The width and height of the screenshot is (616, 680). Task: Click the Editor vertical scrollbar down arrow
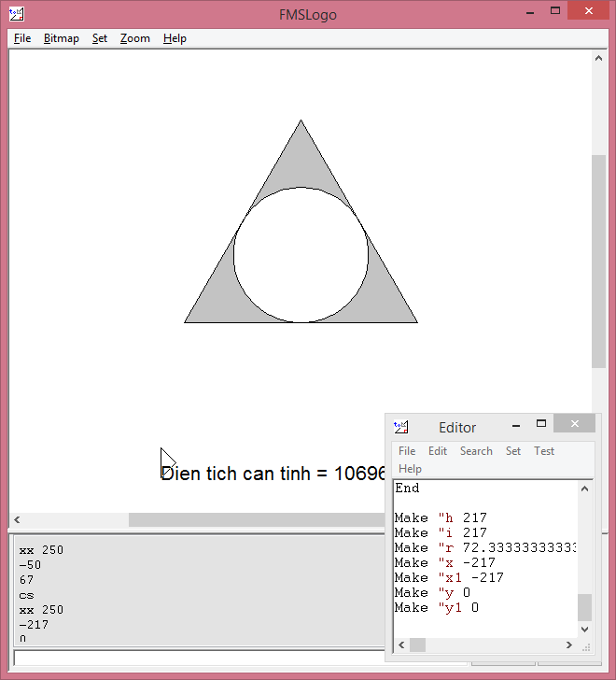pos(584,630)
